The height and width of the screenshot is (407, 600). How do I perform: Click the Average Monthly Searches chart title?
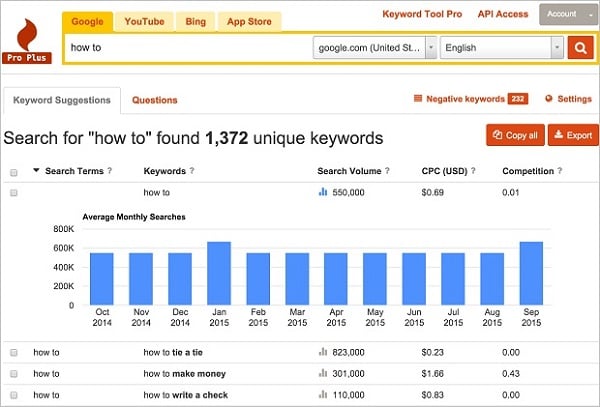(134, 217)
